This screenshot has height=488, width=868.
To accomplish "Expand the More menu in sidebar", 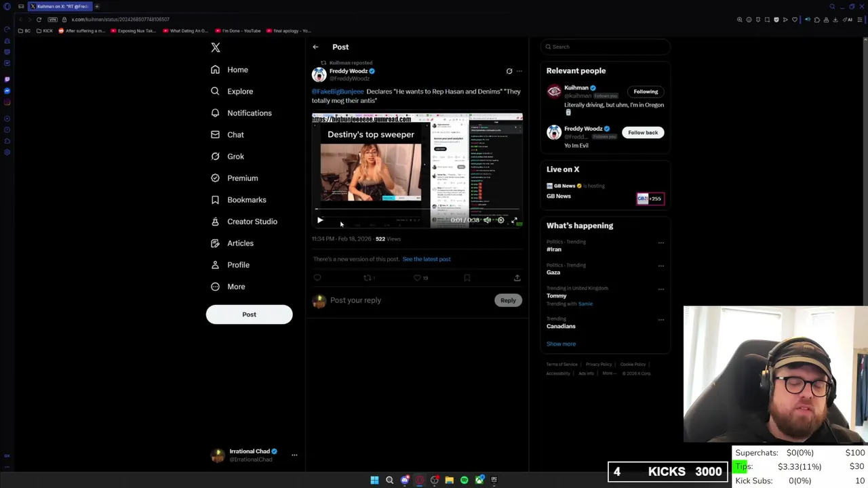I will pyautogui.click(x=228, y=287).
